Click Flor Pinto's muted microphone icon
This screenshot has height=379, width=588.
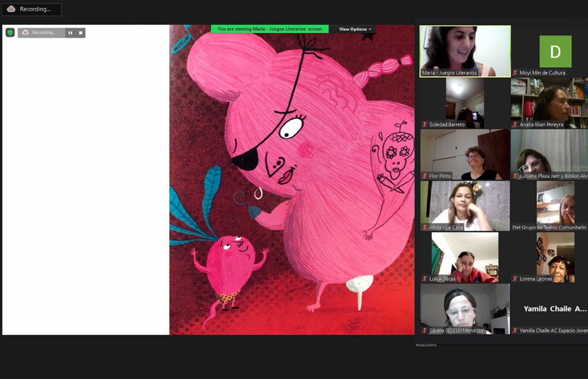pyautogui.click(x=425, y=176)
